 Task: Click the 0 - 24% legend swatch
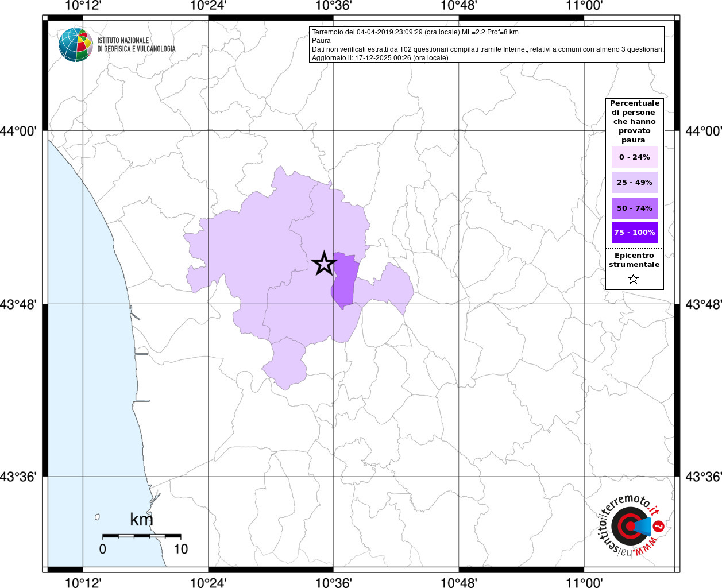click(x=634, y=157)
